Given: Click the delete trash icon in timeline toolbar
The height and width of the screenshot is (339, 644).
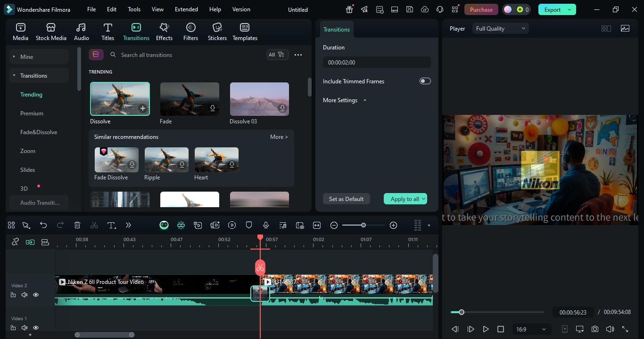Looking at the screenshot, I should click(x=77, y=226).
